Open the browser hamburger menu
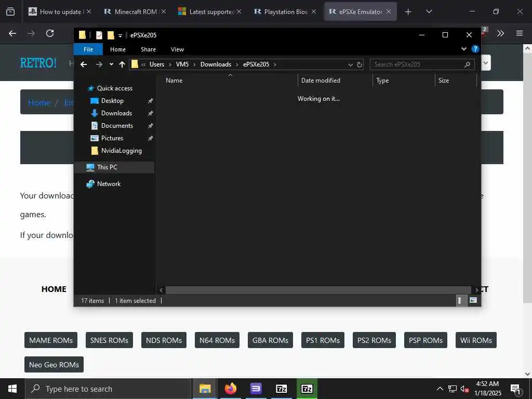 (x=520, y=33)
